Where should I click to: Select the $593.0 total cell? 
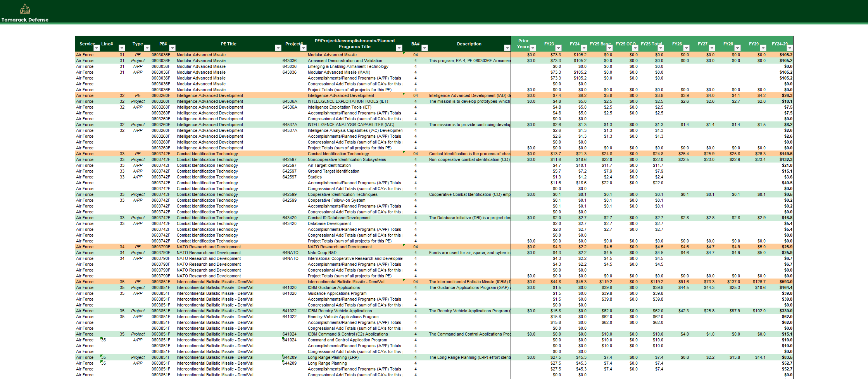pos(780,282)
